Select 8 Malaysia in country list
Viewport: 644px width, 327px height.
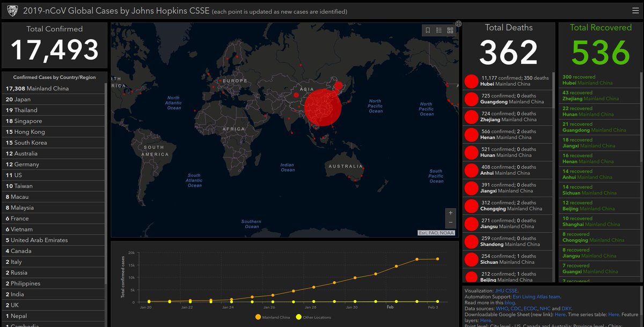point(54,207)
